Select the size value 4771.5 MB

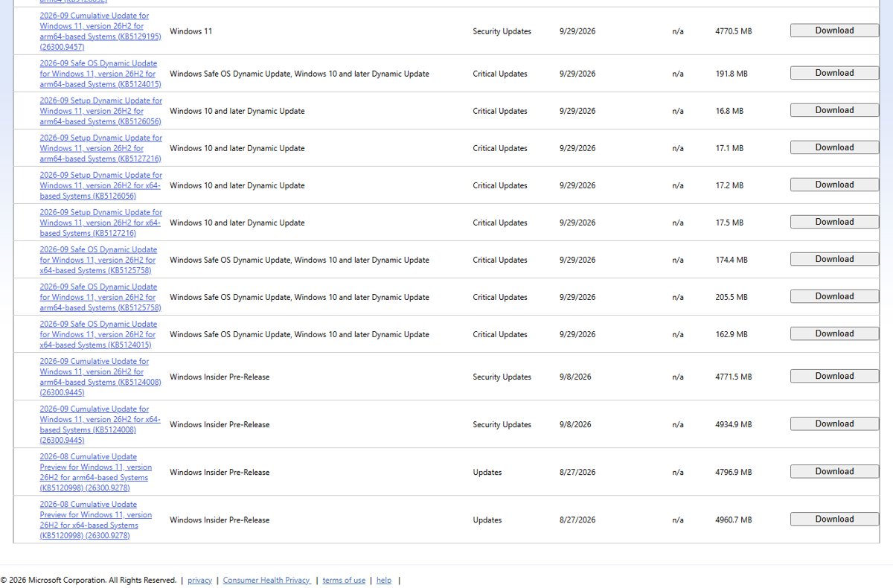(733, 377)
